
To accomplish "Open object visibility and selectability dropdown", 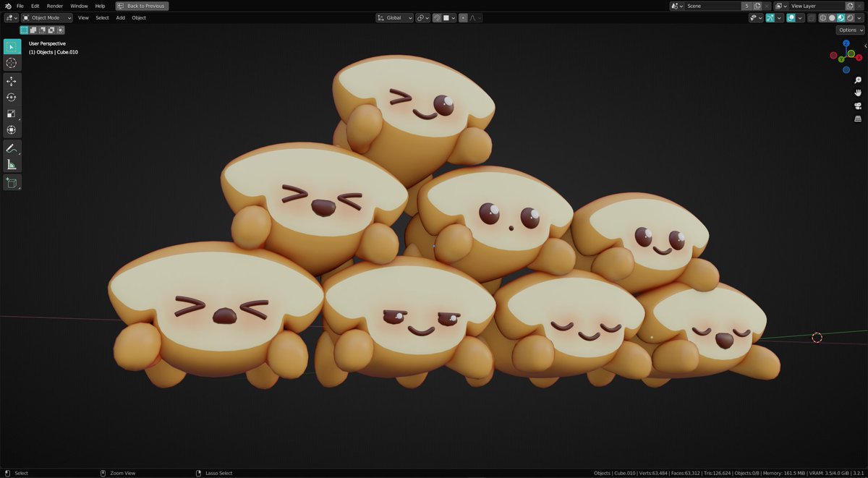I will [756, 17].
